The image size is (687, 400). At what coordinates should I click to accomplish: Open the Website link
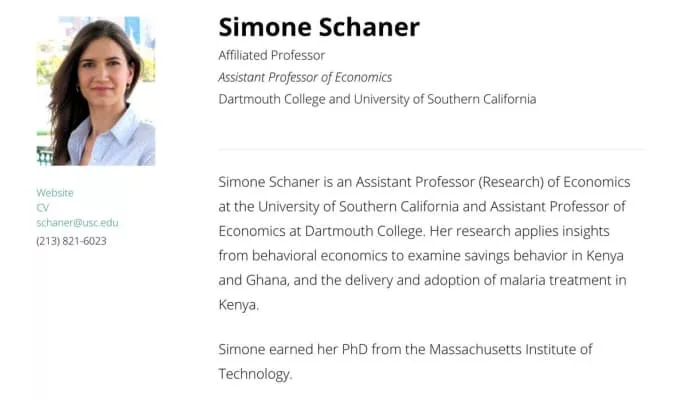coord(55,192)
